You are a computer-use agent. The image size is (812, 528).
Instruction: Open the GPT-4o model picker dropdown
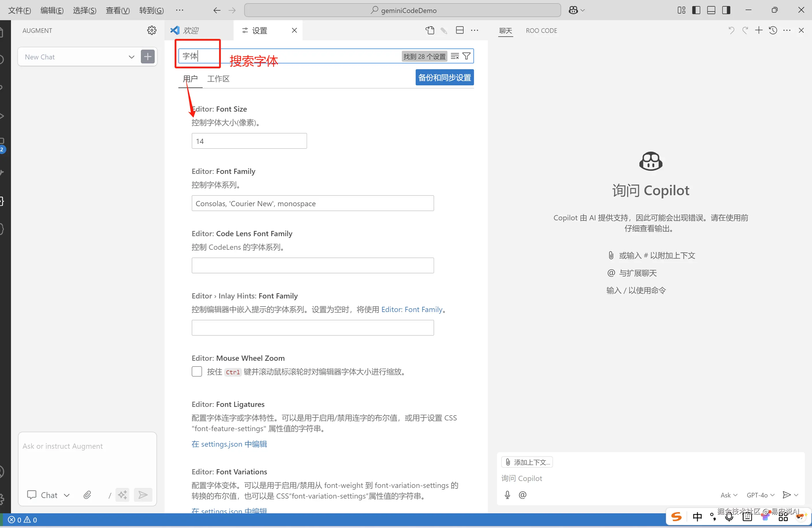[761, 495]
